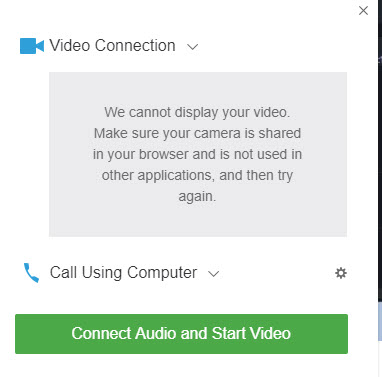Click the 'other applications, and then try' line

[197, 175]
